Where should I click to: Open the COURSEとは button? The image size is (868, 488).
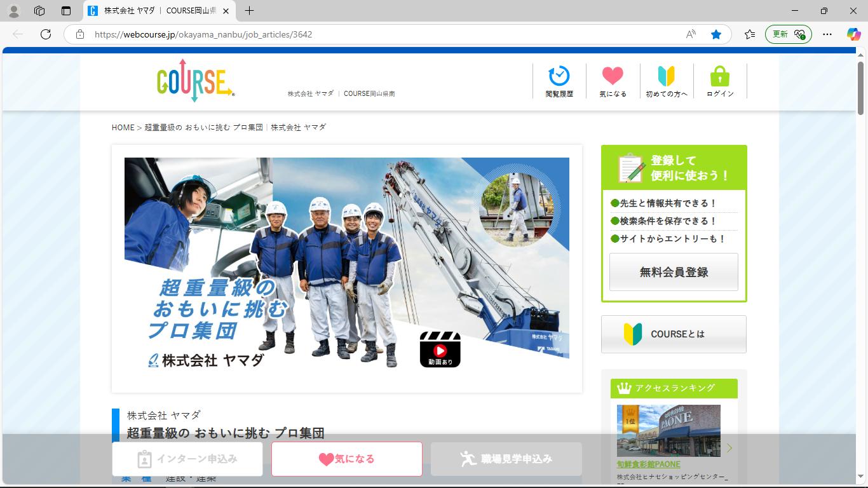[x=674, y=334]
